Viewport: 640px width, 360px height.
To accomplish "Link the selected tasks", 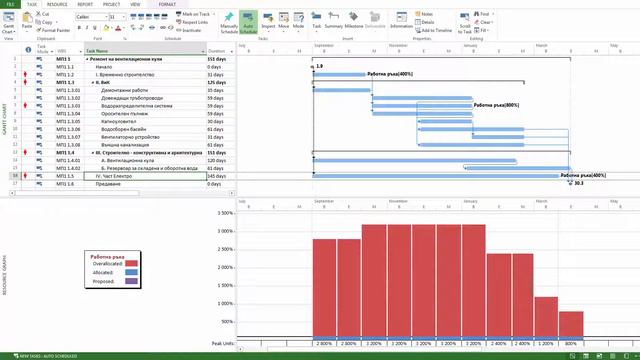I will coord(162,28).
